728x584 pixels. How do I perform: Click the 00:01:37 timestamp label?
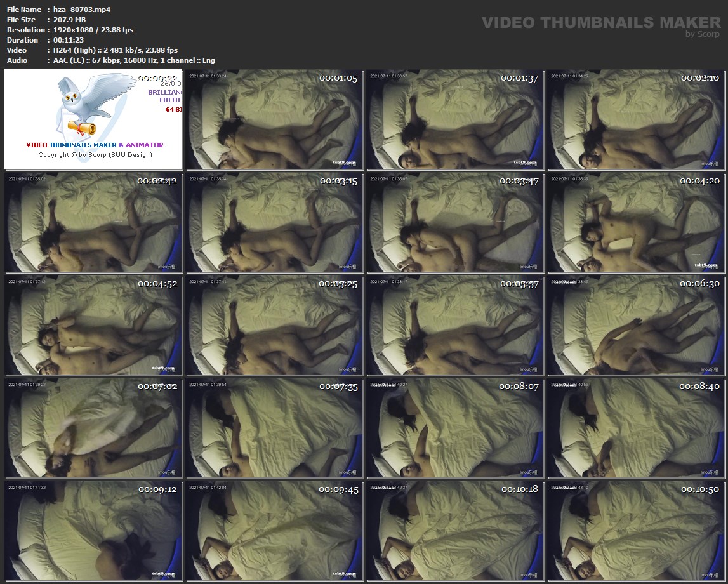coord(519,78)
